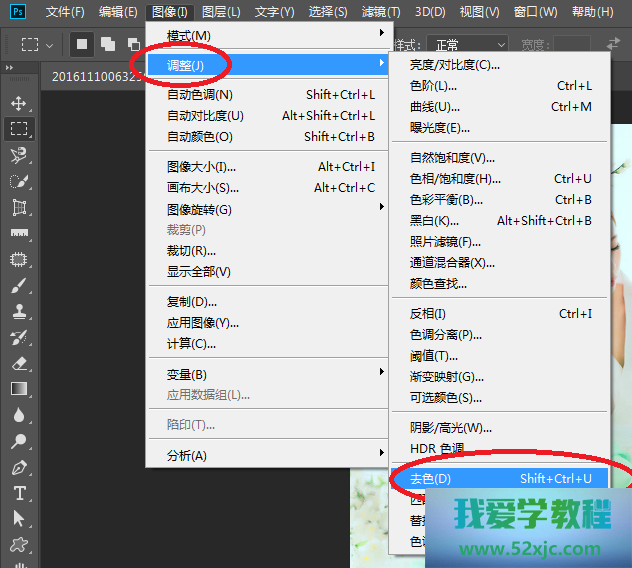Viewport: 632px width, 568px height.
Task: Choose the Horizontal Type tool
Action: 19,493
